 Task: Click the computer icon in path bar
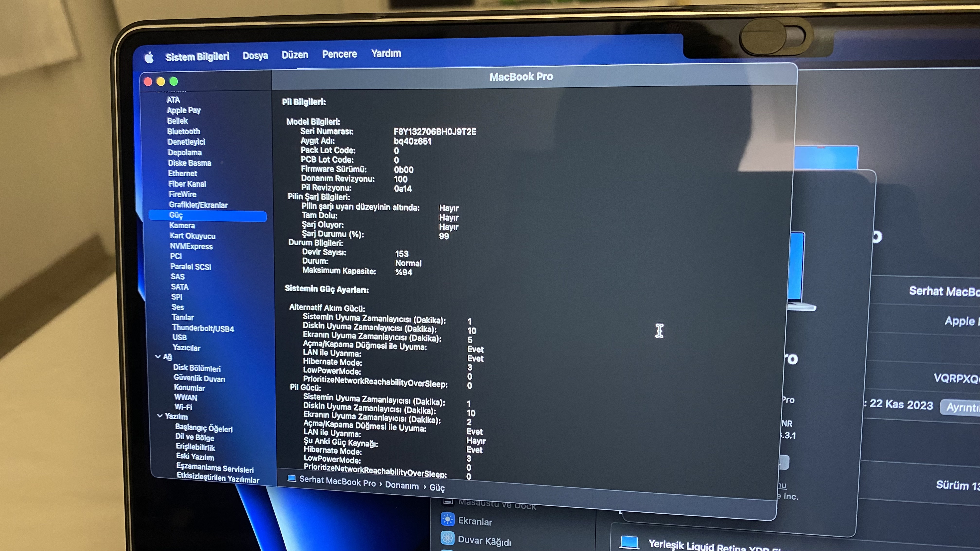pos(292,478)
